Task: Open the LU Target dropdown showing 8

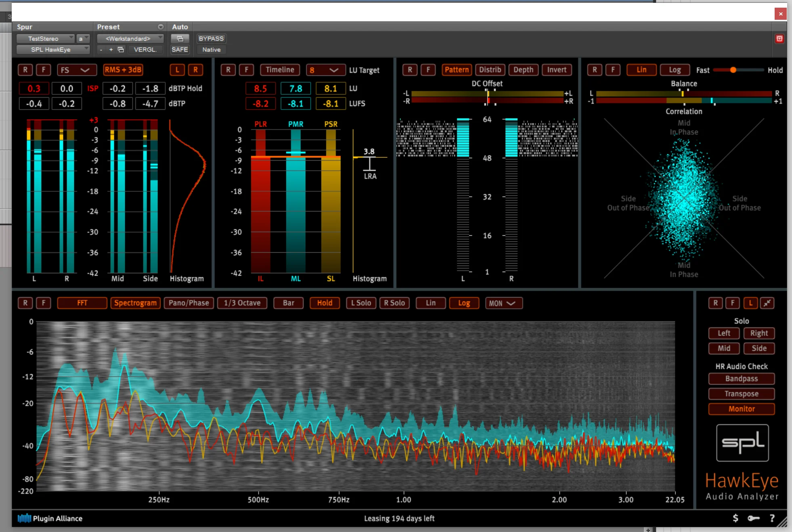Action: (x=326, y=70)
